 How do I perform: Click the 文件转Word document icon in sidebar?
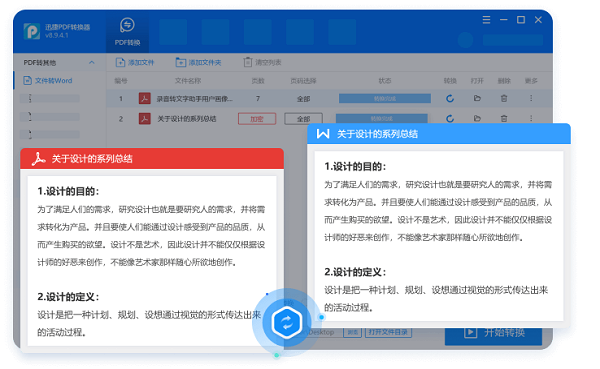tap(27, 80)
